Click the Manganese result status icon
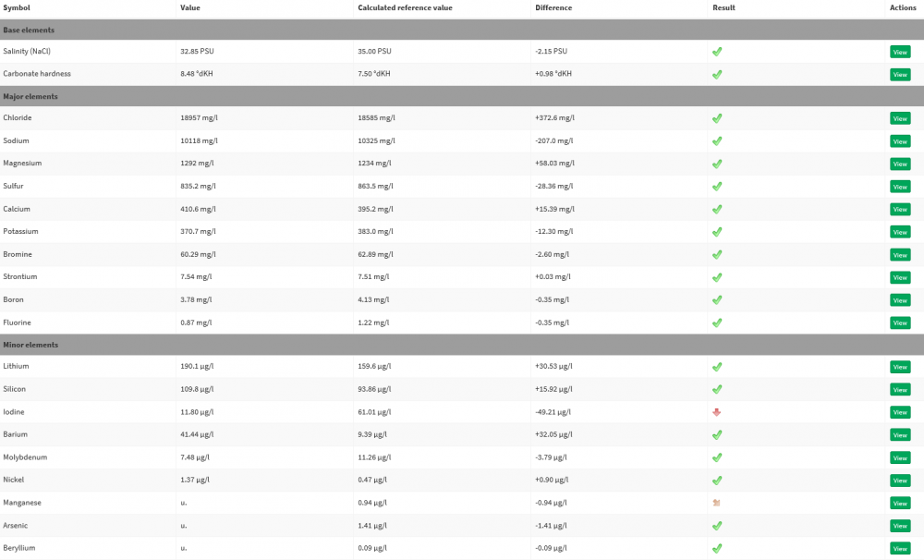The width and height of the screenshot is (924, 560). pos(717,503)
